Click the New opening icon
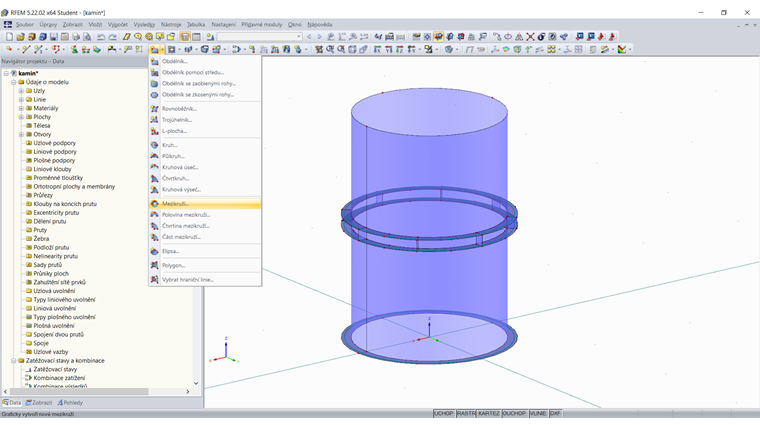This screenshot has height=425, width=760. [172, 49]
